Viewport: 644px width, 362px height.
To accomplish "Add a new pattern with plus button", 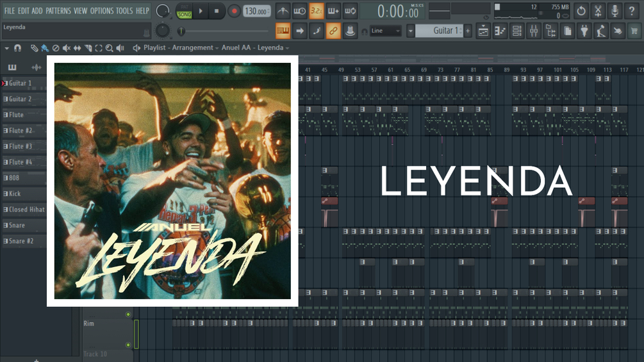I will pos(468,31).
